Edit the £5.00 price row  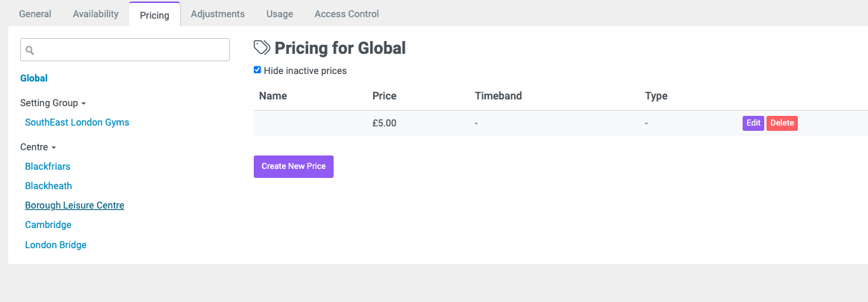point(753,123)
